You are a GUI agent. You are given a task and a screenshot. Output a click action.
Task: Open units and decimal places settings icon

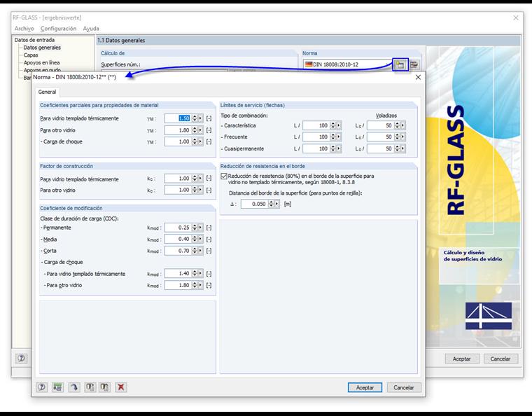click(x=57, y=387)
